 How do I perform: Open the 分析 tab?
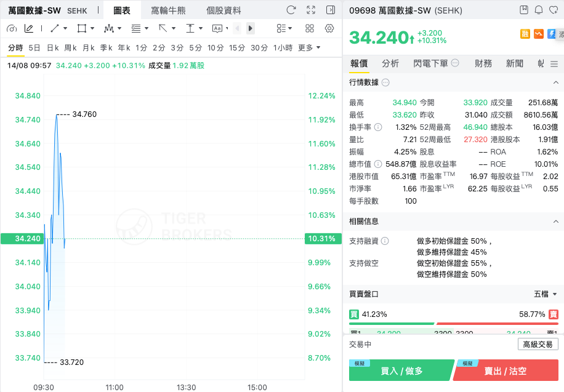coord(390,63)
